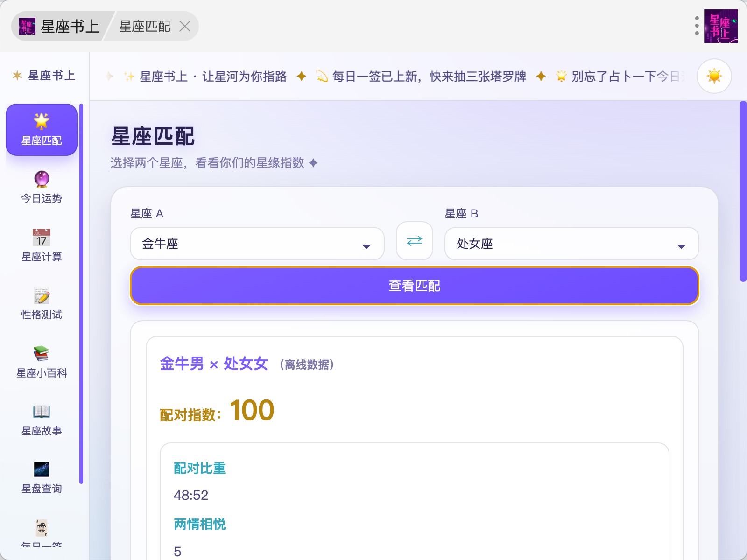Expand the 星座 B dropdown showing 处女座
The image size is (747, 560).
pyautogui.click(x=571, y=244)
